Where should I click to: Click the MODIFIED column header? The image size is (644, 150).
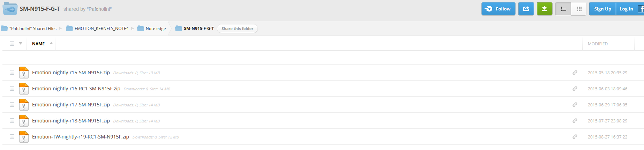(x=598, y=44)
